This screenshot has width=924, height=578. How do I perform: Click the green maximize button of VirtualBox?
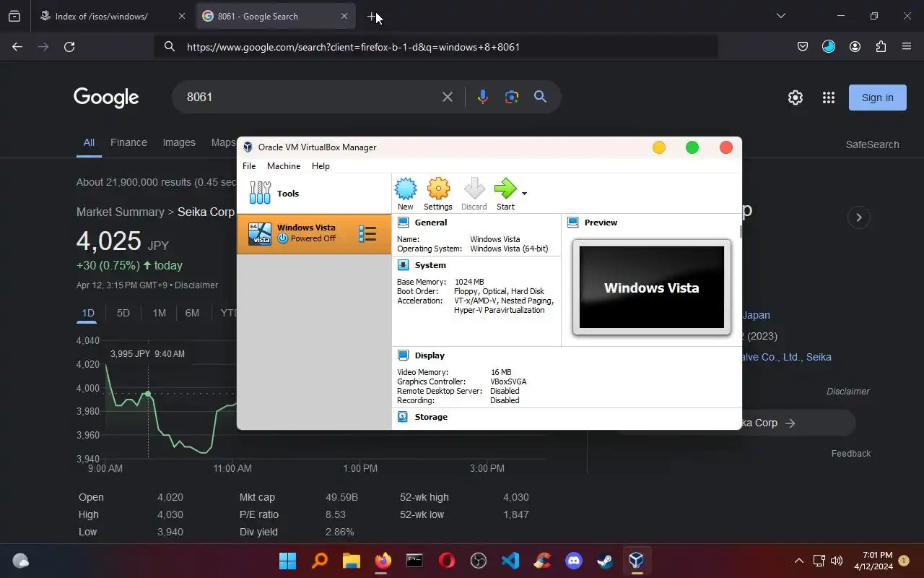(x=692, y=147)
